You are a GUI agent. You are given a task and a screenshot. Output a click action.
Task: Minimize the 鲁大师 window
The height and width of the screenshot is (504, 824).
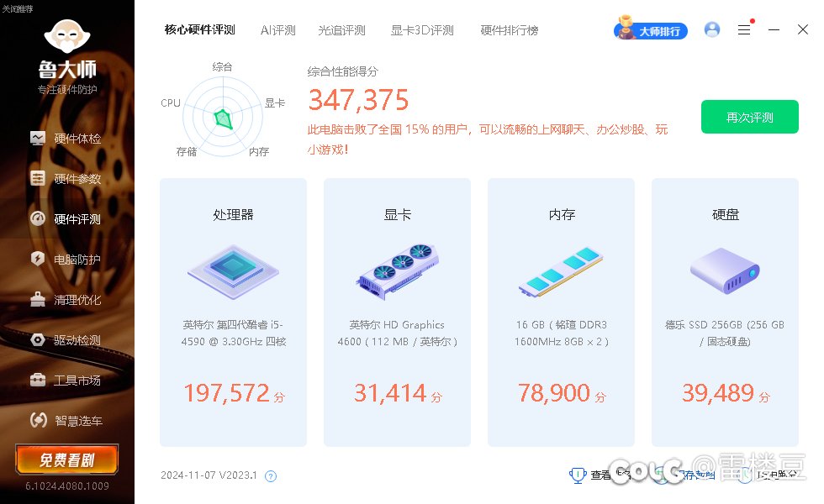click(x=774, y=29)
